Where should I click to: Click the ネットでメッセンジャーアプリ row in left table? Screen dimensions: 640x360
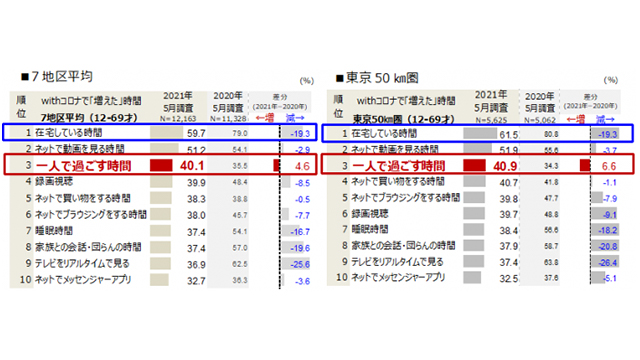click(x=160, y=280)
